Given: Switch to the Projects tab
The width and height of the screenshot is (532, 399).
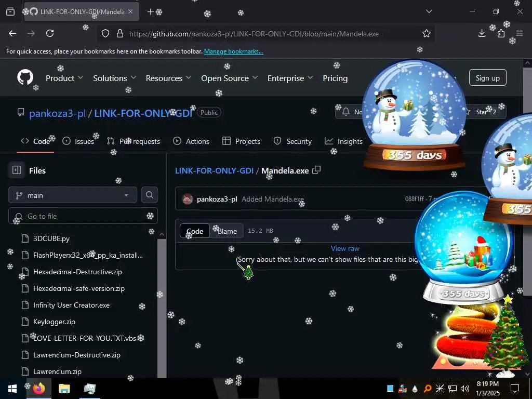Looking at the screenshot, I should [241, 141].
